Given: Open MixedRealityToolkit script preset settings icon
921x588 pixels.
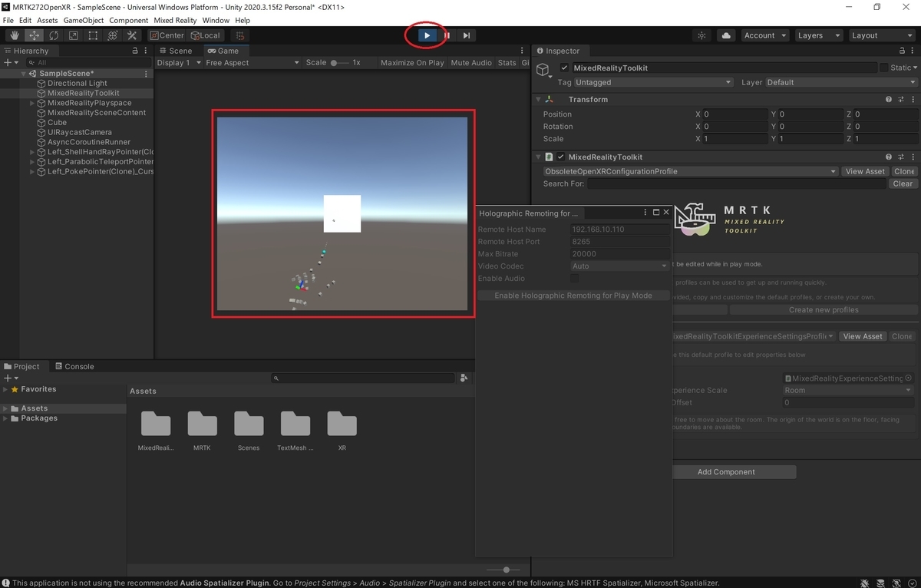Looking at the screenshot, I should pos(901,157).
